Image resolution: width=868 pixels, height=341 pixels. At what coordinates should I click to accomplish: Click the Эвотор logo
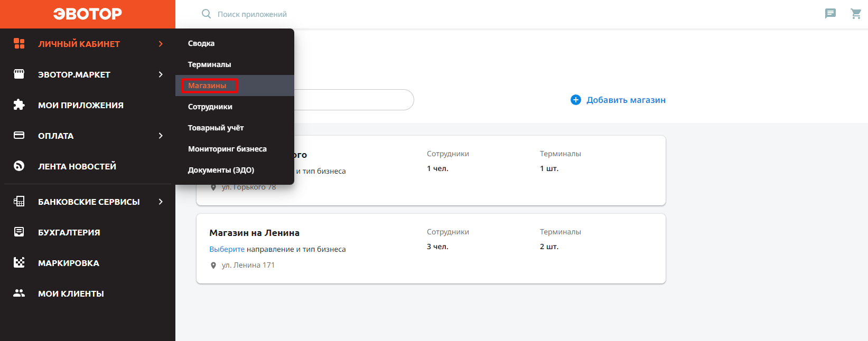pyautogui.click(x=88, y=14)
